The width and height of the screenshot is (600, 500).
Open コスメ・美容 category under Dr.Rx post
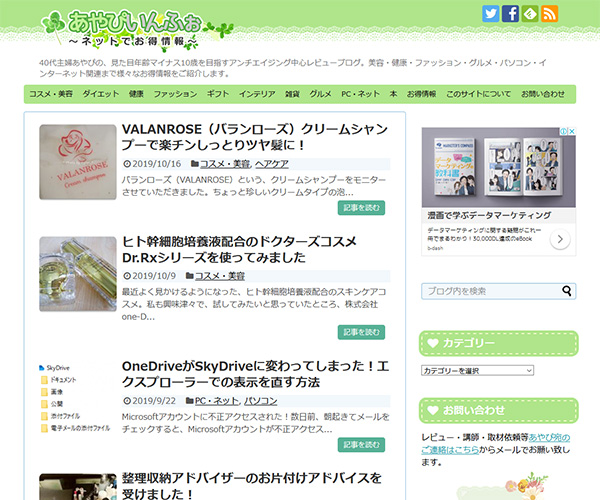220,276
